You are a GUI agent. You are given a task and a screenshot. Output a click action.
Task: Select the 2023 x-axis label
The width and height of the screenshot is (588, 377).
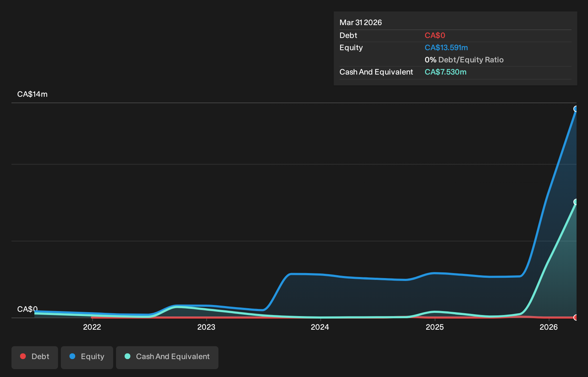click(x=206, y=327)
